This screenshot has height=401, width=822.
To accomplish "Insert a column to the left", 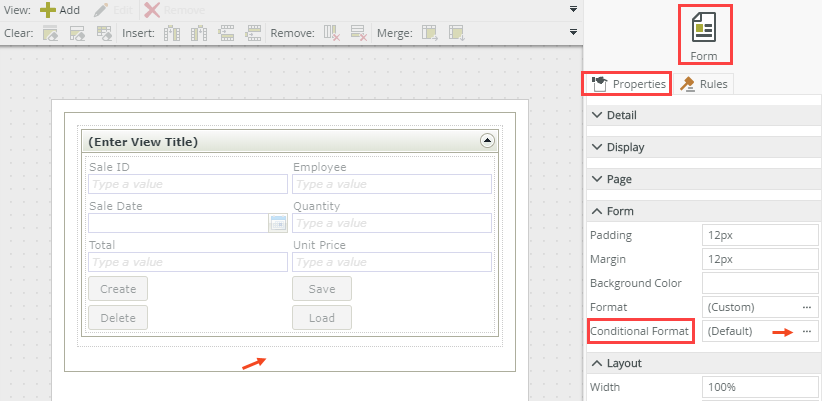I will [172, 34].
